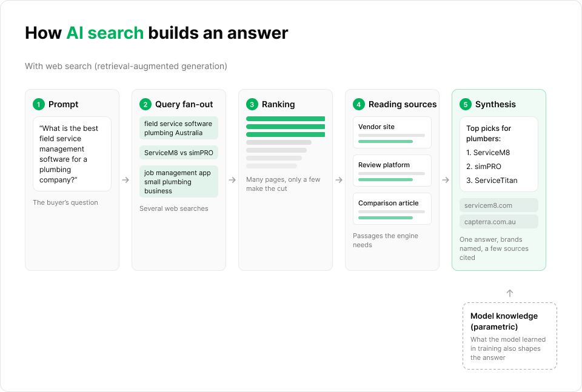
Task: Click "Passages the engine needs" caption
Action: [386, 241]
